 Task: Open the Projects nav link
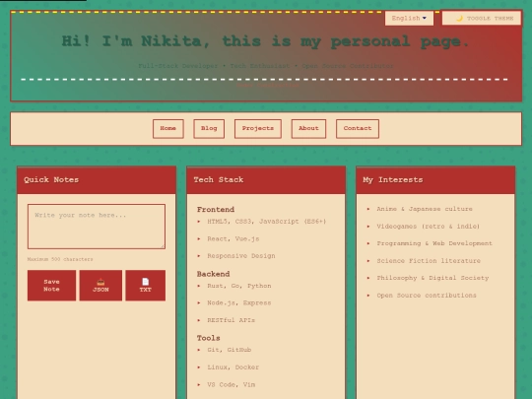(258, 129)
